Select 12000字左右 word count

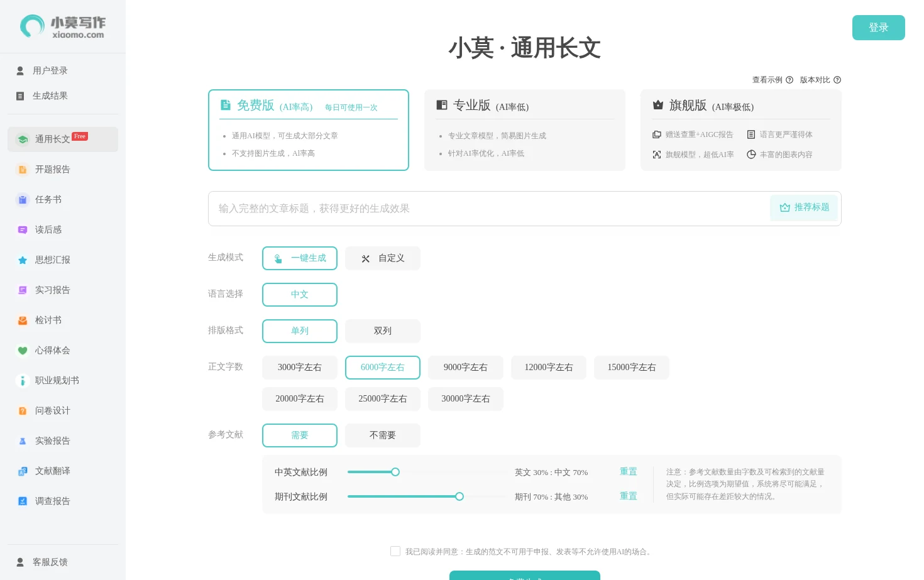pos(549,368)
